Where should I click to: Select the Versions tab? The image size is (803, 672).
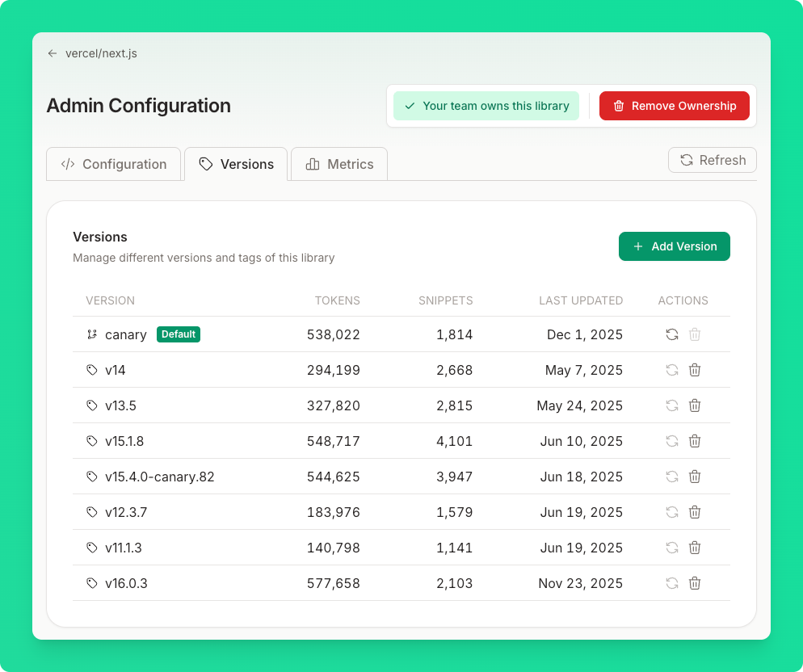click(236, 164)
